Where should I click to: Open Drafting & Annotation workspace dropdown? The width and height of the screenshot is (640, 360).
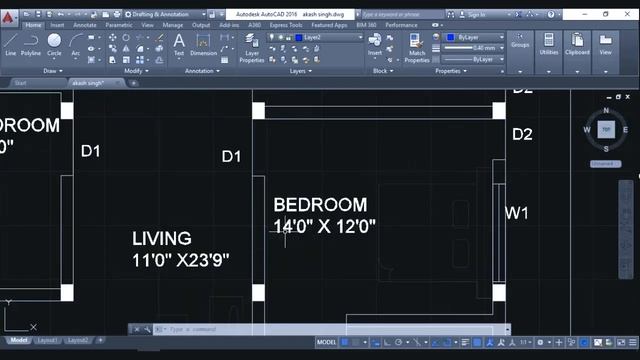(x=165, y=14)
